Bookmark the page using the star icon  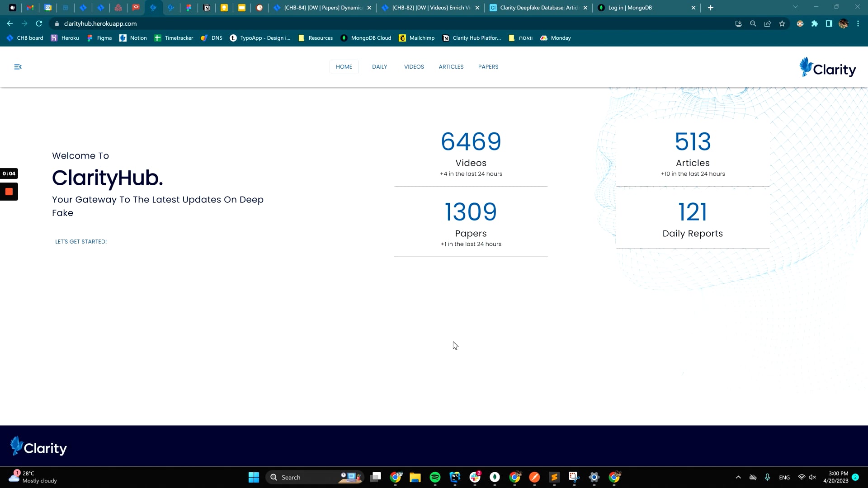(782, 23)
